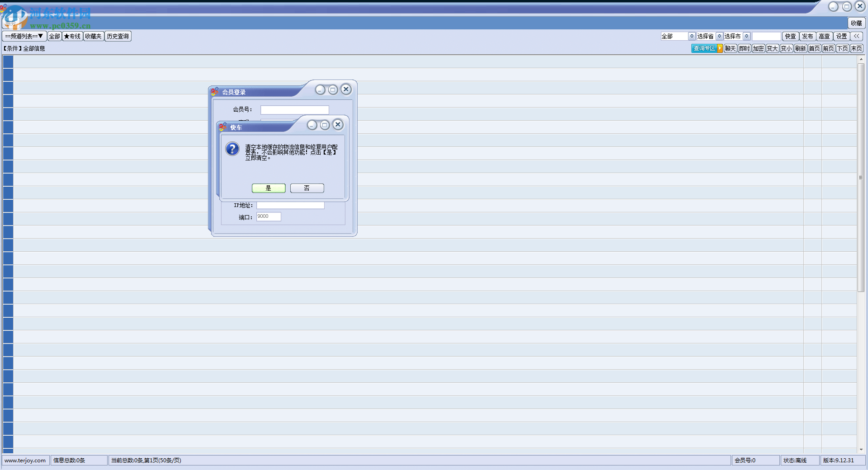Decline clearing cache with 否
Image resolution: width=868 pixels, height=470 pixels.
click(x=307, y=188)
